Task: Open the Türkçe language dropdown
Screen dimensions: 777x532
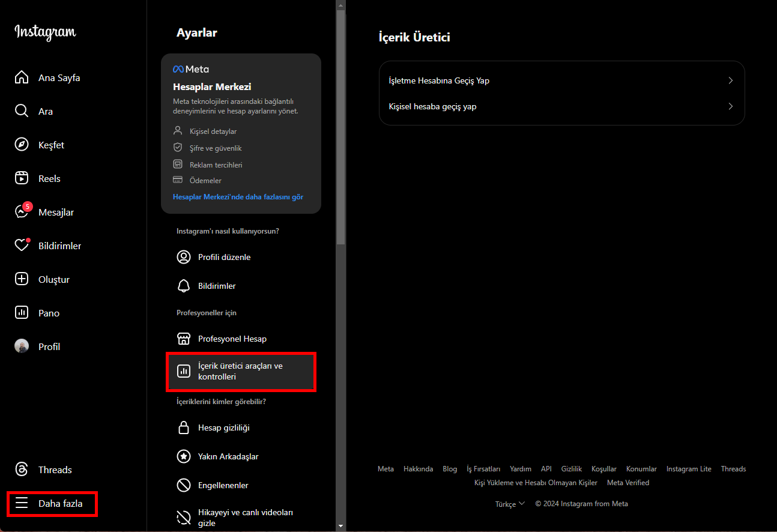Action: pos(510,504)
